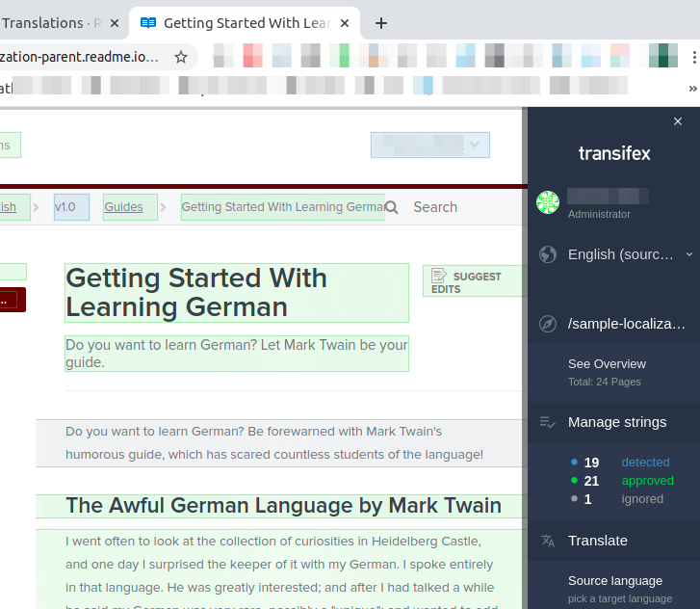The image size is (700, 609).
Task: Open a new browser tab
Action: pos(380,23)
